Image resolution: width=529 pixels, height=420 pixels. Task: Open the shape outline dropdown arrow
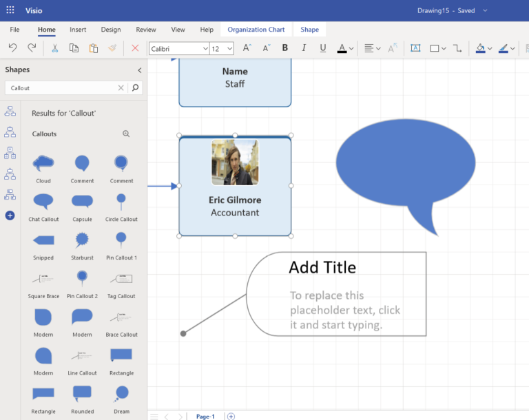pos(512,49)
